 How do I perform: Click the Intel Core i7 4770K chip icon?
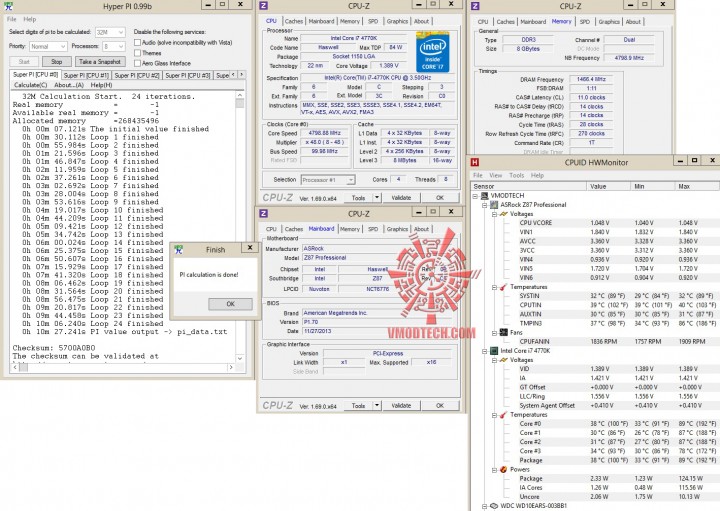[x=494, y=351]
